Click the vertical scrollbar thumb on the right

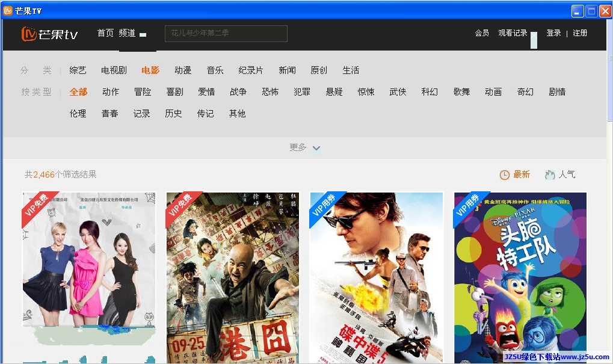click(610, 70)
